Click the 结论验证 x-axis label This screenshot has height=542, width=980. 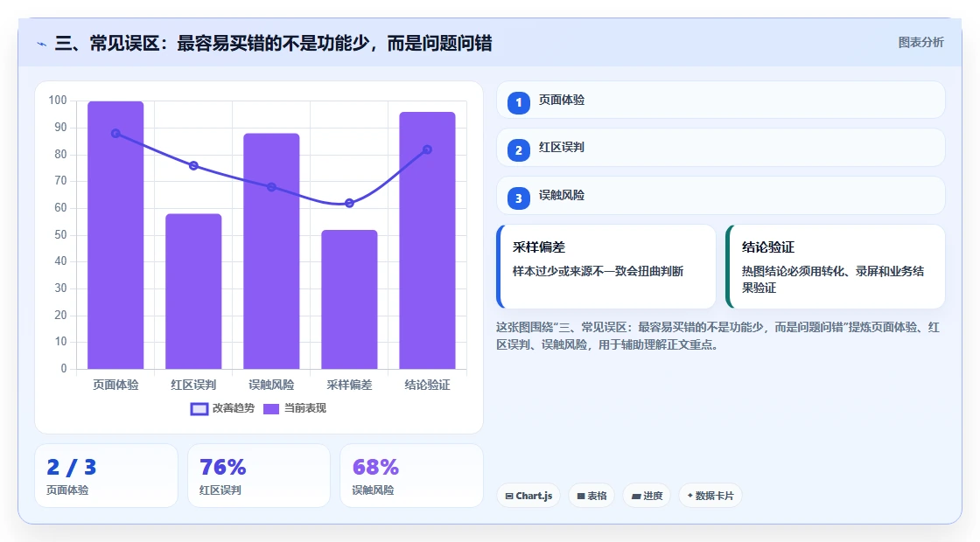coord(428,386)
